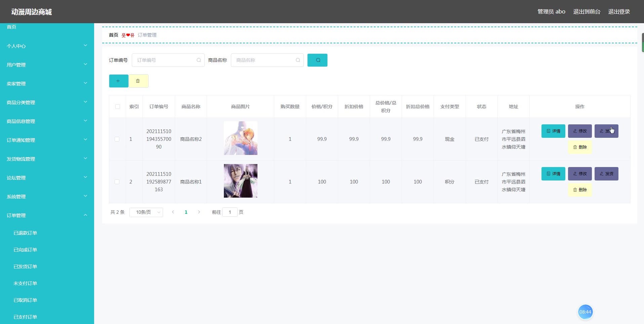Expand 个人中心 sidebar menu
The image size is (644, 324).
[47, 46]
